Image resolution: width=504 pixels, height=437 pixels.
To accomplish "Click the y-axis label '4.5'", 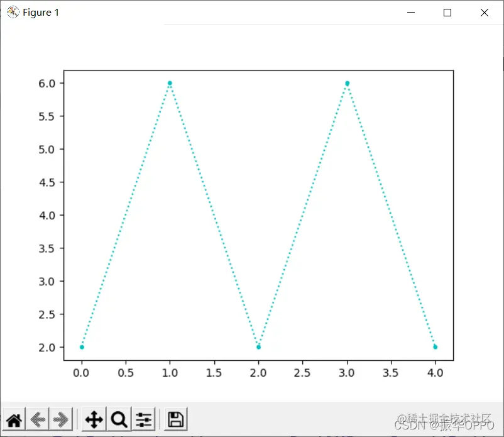I will (47, 182).
